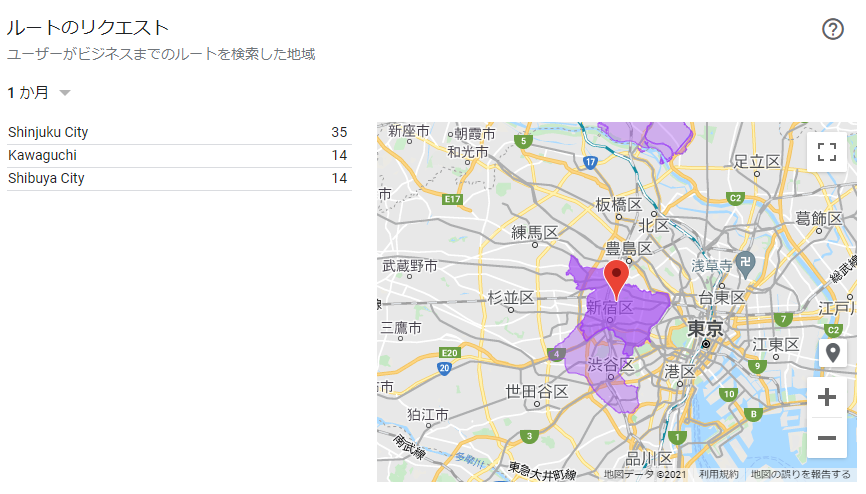Click the 地図データ ©2021 attribution text
This screenshot has width=866, height=494.
(645, 475)
